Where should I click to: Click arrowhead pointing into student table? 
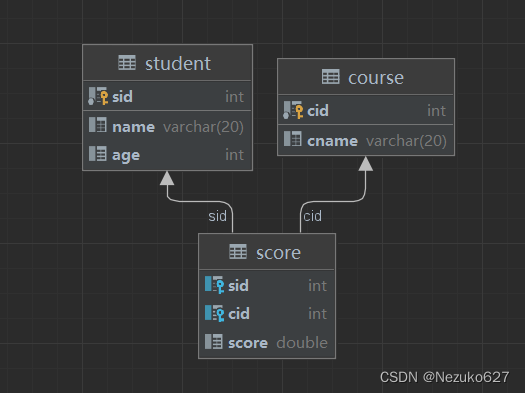coord(167,178)
